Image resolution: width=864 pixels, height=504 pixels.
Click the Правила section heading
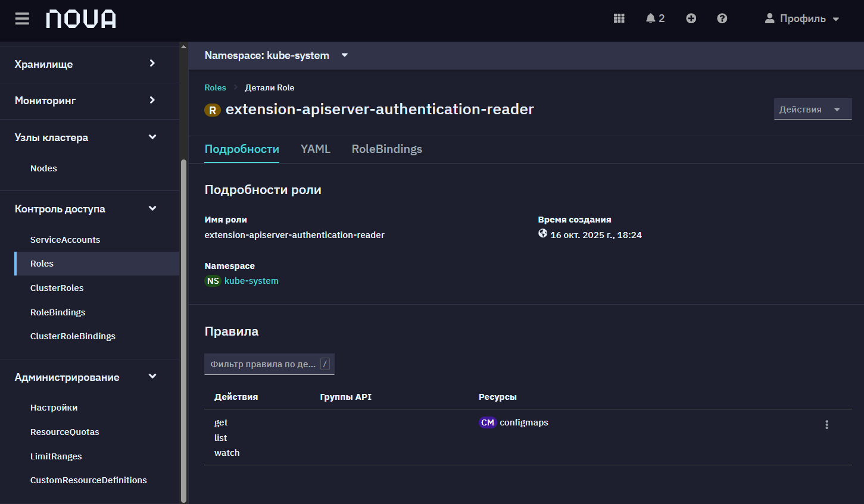tap(232, 331)
